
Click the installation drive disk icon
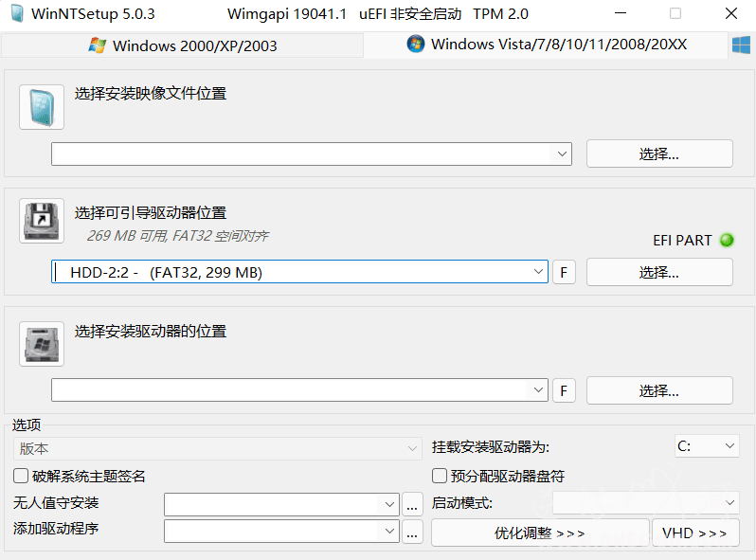[x=42, y=344]
